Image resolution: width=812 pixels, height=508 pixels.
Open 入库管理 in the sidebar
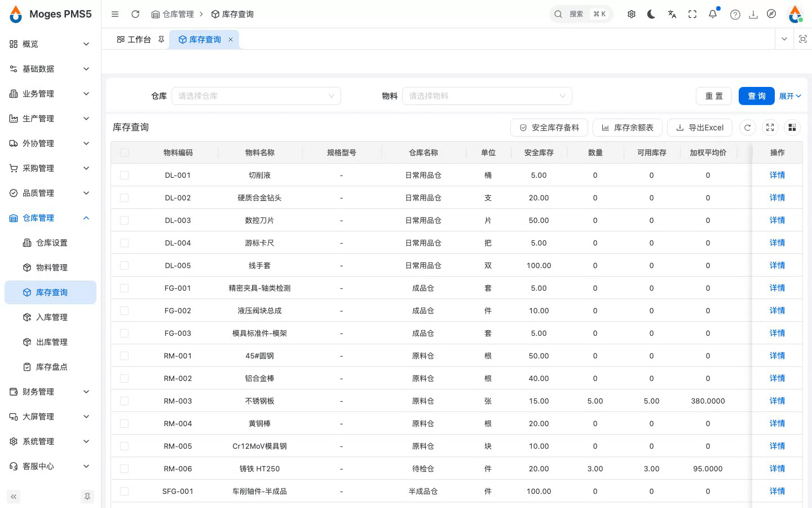(x=50, y=317)
